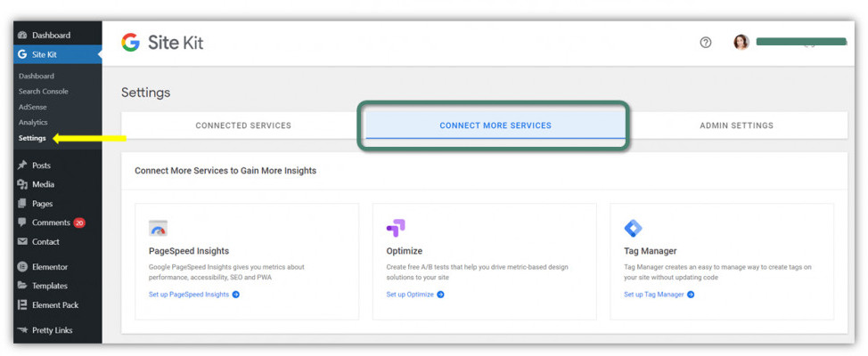Click the Tag Manager description text
This screenshot has height=356, width=868.
click(717, 272)
